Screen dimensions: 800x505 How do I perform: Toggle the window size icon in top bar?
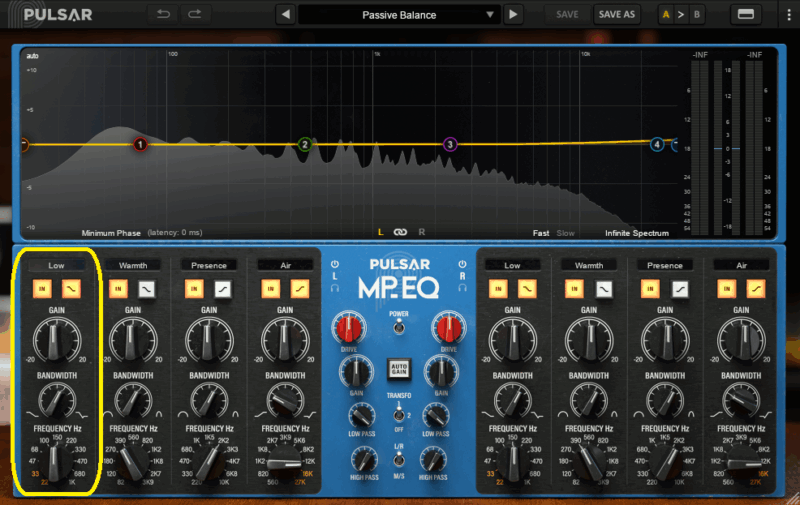745,14
